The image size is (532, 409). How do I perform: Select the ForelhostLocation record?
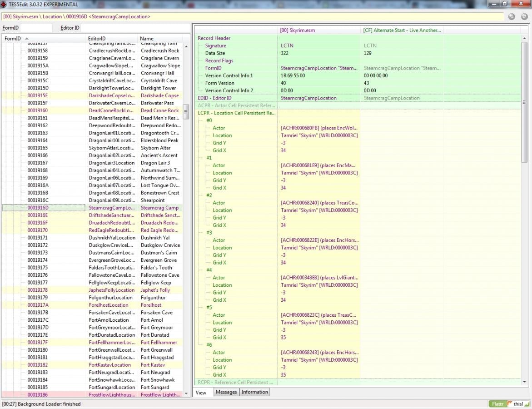[92, 305]
